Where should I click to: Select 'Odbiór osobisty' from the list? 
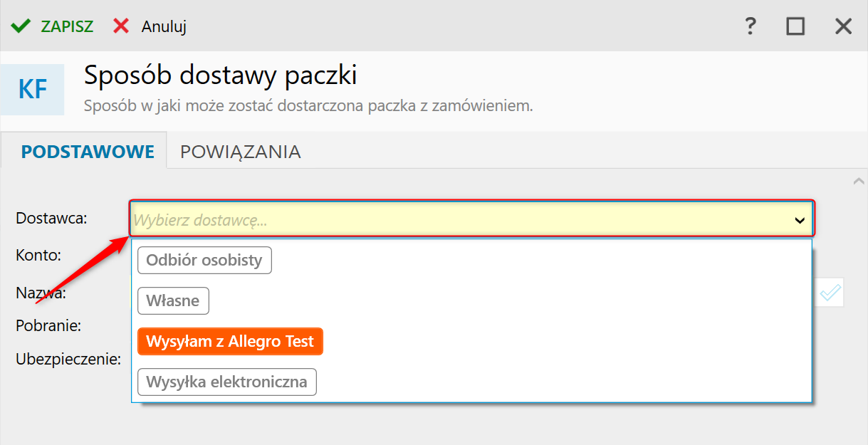point(204,261)
